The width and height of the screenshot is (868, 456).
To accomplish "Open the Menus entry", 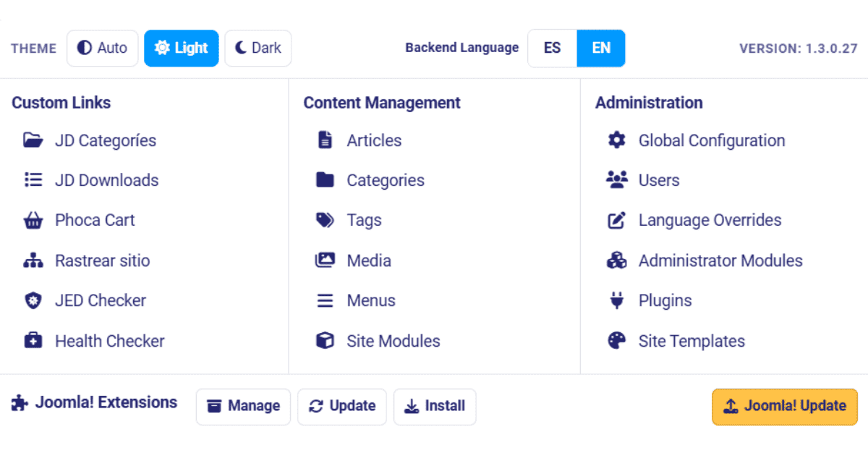I will [371, 300].
